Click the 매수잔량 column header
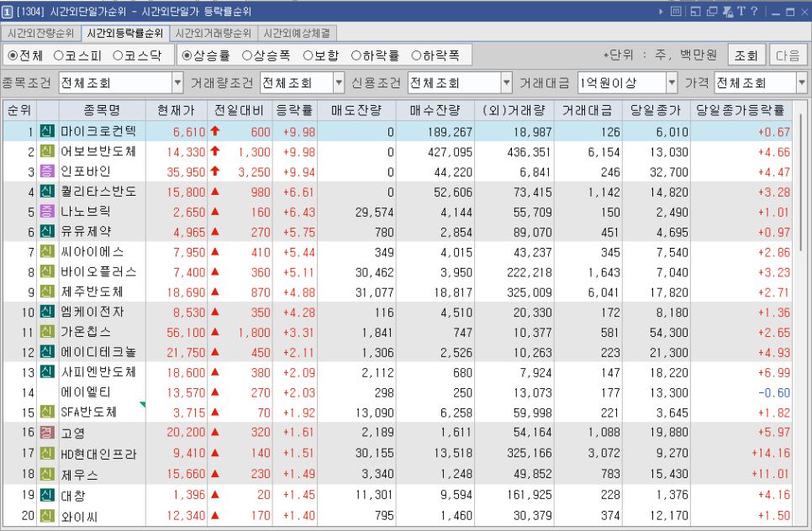 click(435, 110)
